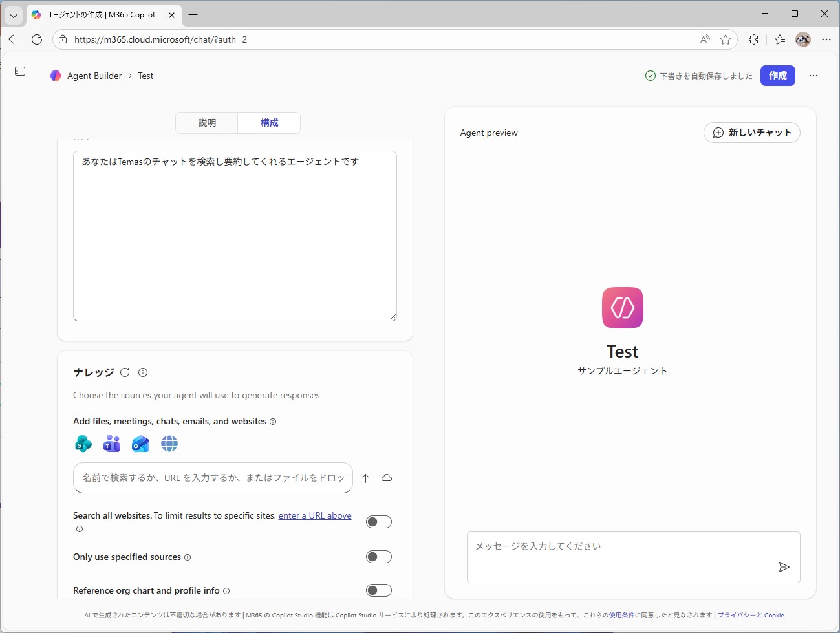Enable the Search all websites toggle
This screenshot has height=633, width=840.
pyautogui.click(x=378, y=521)
